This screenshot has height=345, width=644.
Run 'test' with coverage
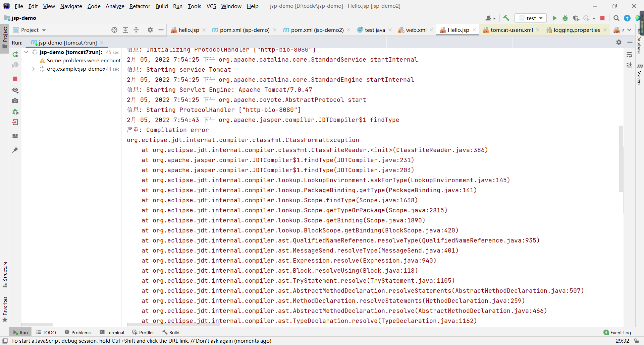pyautogui.click(x=576, y=18)
